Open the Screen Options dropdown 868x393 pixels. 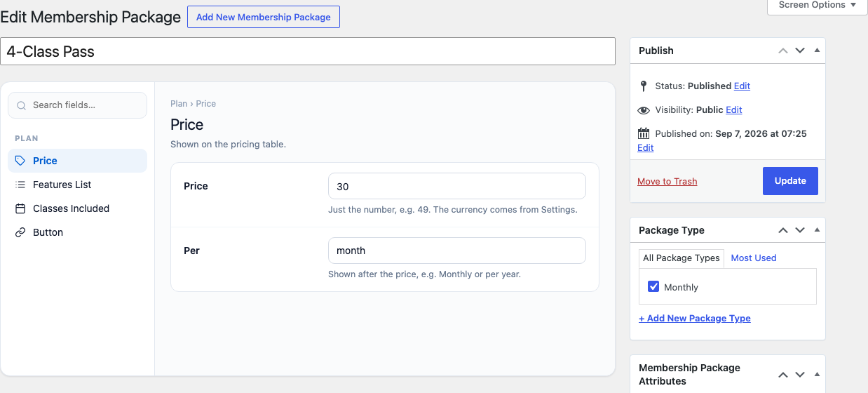click(818, 6)
